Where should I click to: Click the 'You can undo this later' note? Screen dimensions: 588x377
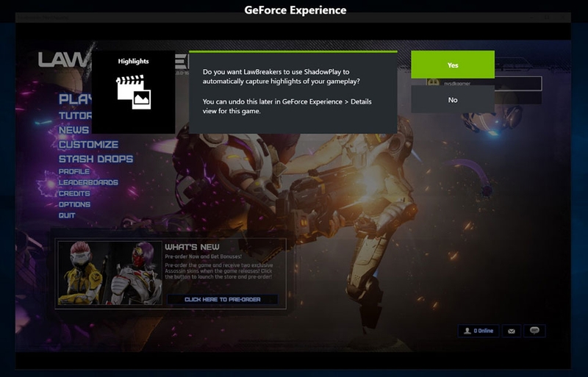[x=287, y=106]
